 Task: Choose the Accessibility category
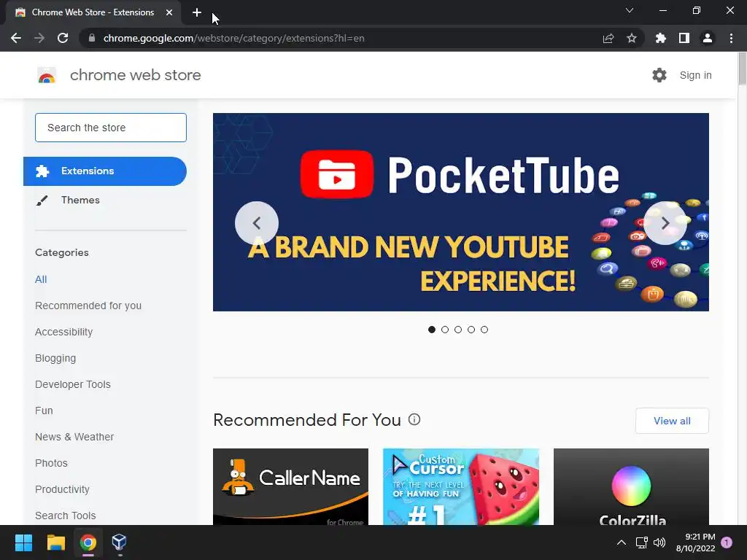[x=64, y=332]
